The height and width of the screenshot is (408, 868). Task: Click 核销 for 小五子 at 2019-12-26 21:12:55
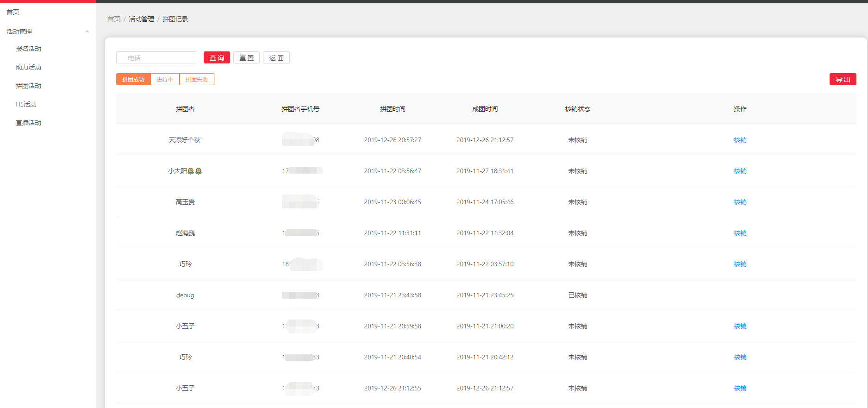click(740, 388)
